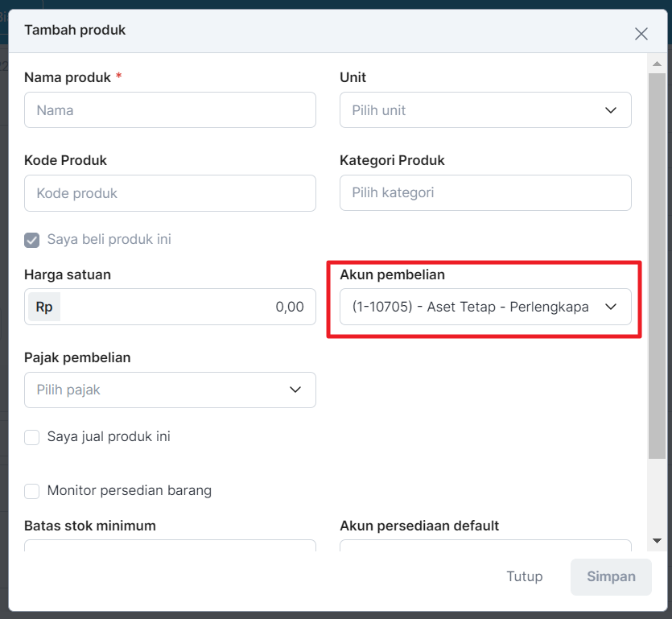Image resolution: width=672 pixels, height=619 pixels.
Task: Click the Kode produk text field
Action: tap(170, 193)
